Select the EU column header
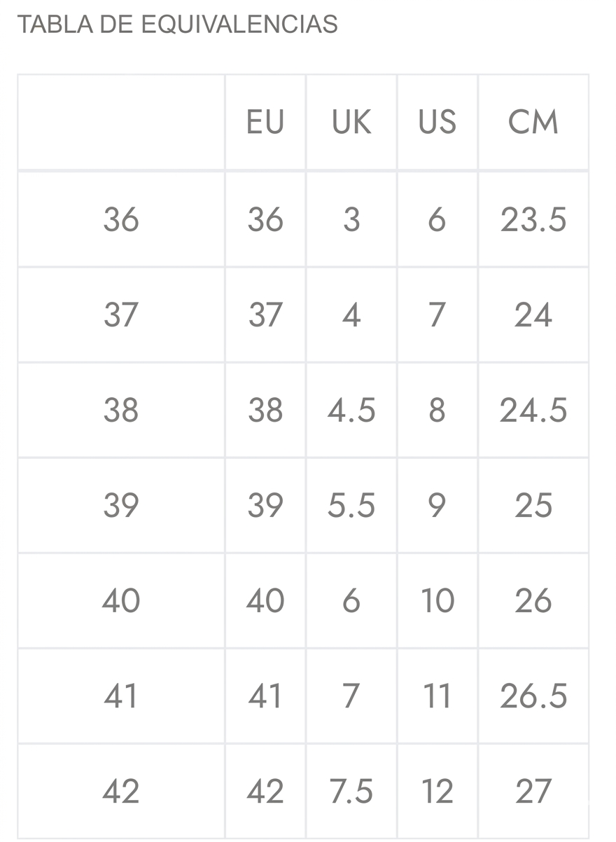This screenshot has height=842, width=616. click(265, 123)
